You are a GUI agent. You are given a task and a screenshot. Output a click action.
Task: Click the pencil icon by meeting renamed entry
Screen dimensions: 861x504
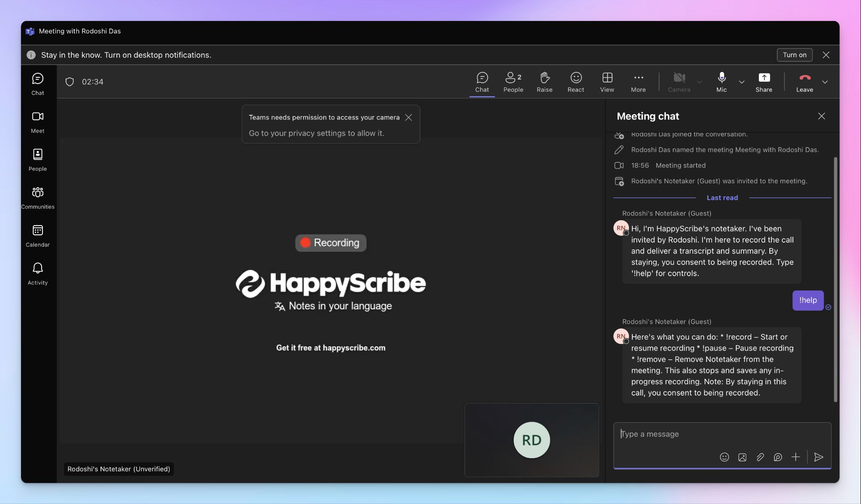619,150
